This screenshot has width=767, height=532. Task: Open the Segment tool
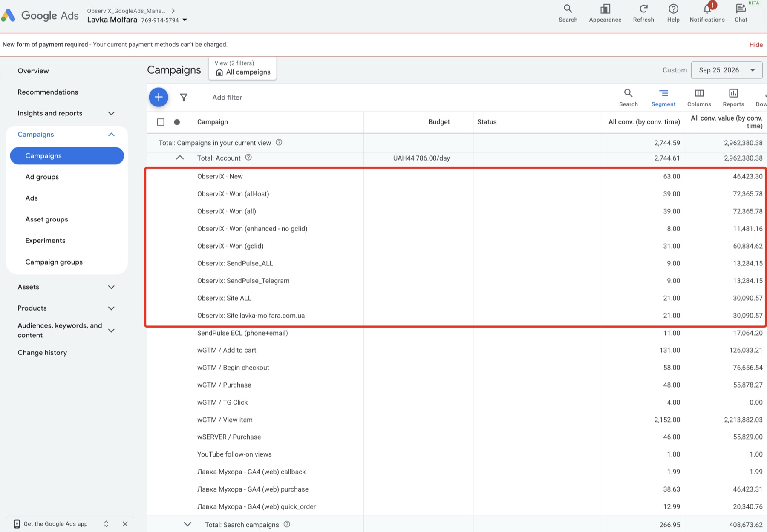[663, 98]
